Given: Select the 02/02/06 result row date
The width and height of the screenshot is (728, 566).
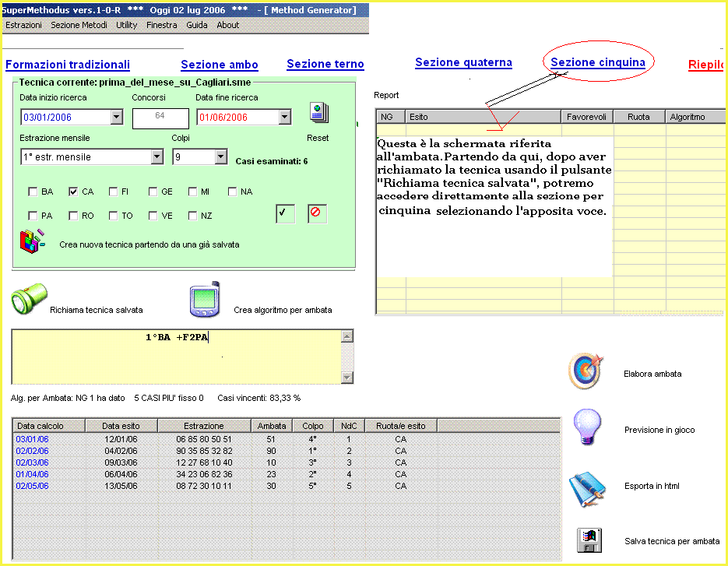Looking at the screenshot, I should click(32, 451).
